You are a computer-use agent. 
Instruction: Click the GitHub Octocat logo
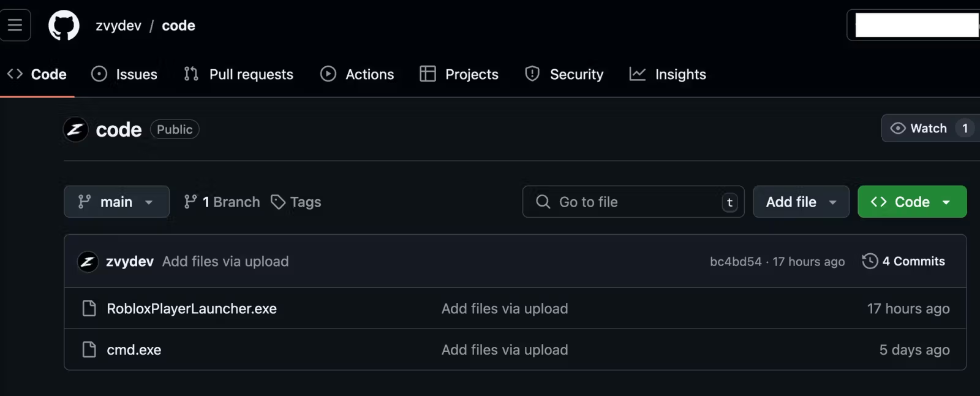click(x=64, y=25)
